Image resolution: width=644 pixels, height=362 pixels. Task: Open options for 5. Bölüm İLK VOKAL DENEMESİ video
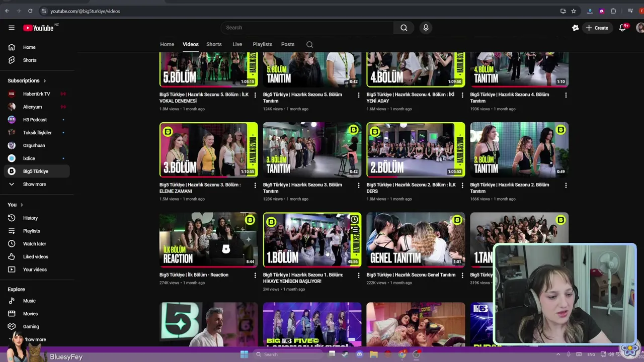pyautogui.click(x=255, y=95)
